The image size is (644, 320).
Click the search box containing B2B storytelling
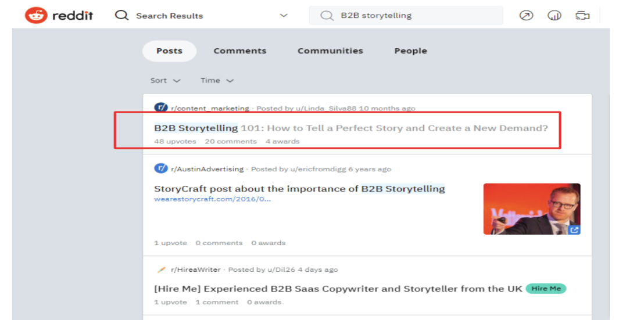click(406, 16)
